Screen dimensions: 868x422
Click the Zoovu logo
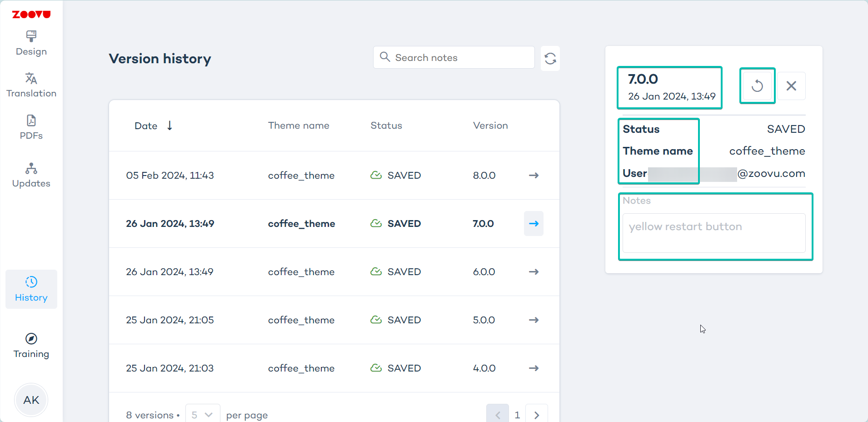coord(31,15)
